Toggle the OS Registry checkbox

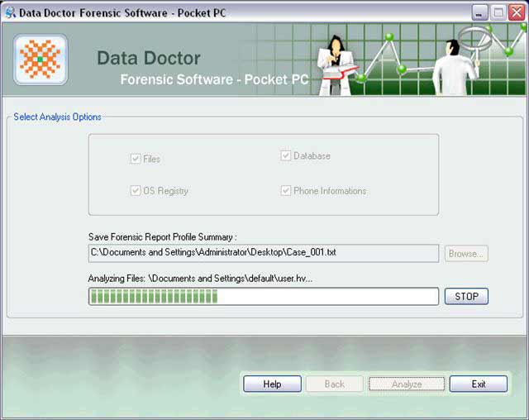point(136,191)
